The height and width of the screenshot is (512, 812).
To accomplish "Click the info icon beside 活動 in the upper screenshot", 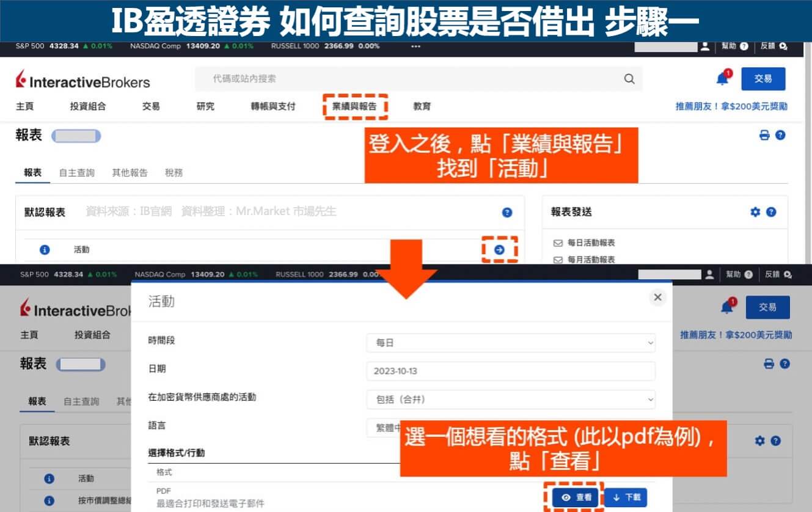I will pyautogui.click(x=44, y=250).
